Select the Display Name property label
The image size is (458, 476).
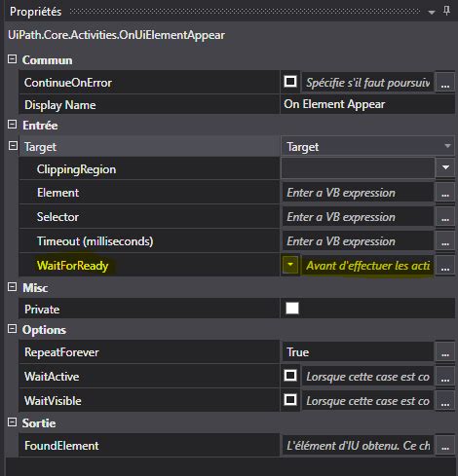point(60,105)
